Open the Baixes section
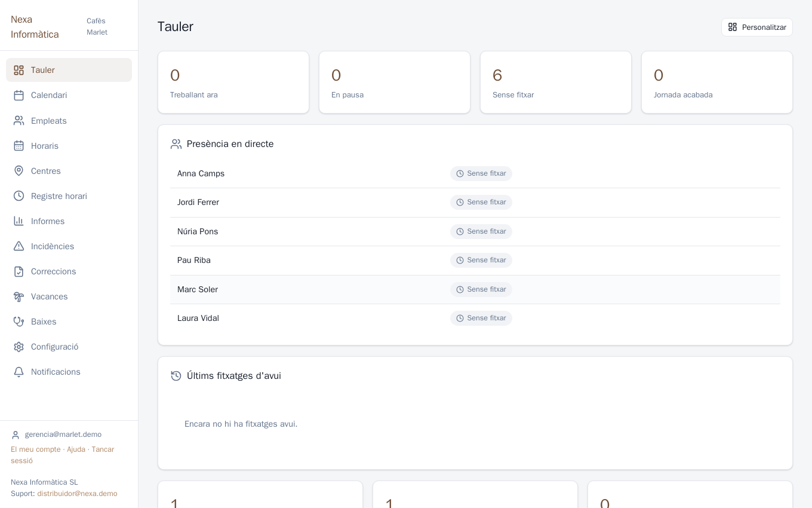 point(69,322)
